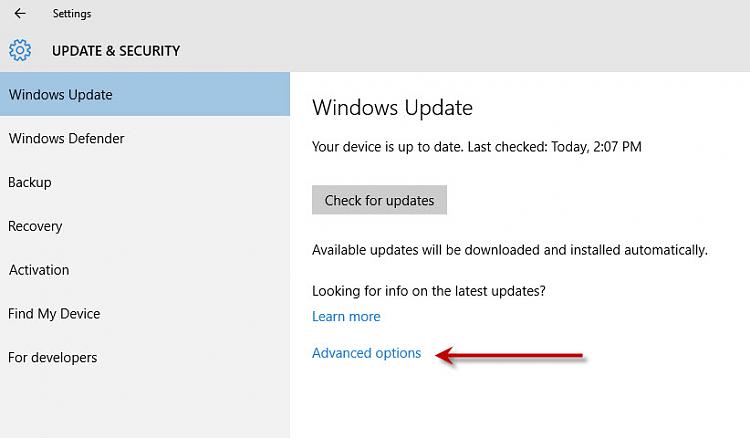Click the red arrow annotation
The image size is (750, 438).
coord(510,355)
